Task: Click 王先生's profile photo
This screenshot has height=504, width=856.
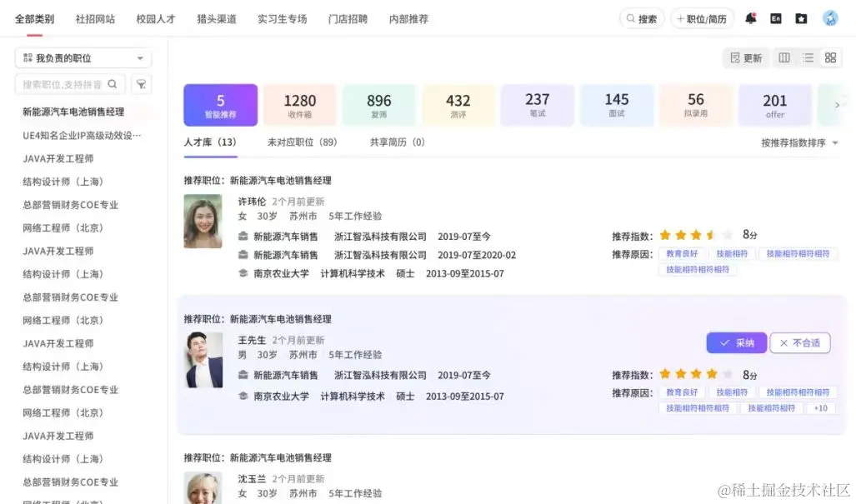Action: tap(204, 360)
